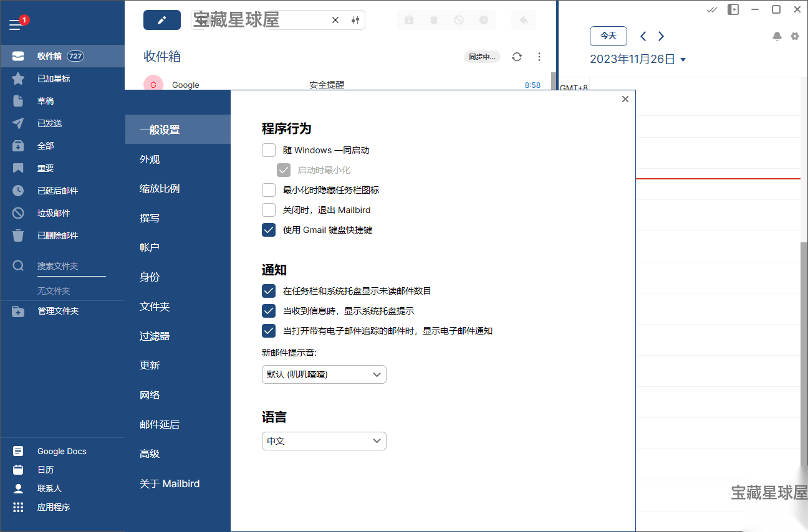808x532 pixels.
Task: Click the calendar notification bell icon
Action: (777, 36)
